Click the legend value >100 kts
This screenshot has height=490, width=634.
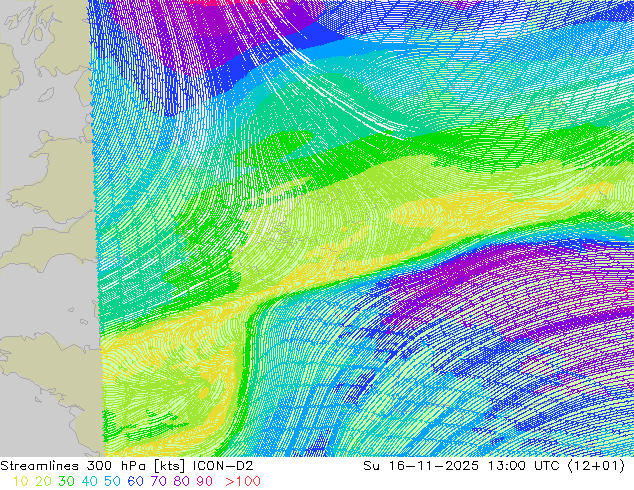243,481
